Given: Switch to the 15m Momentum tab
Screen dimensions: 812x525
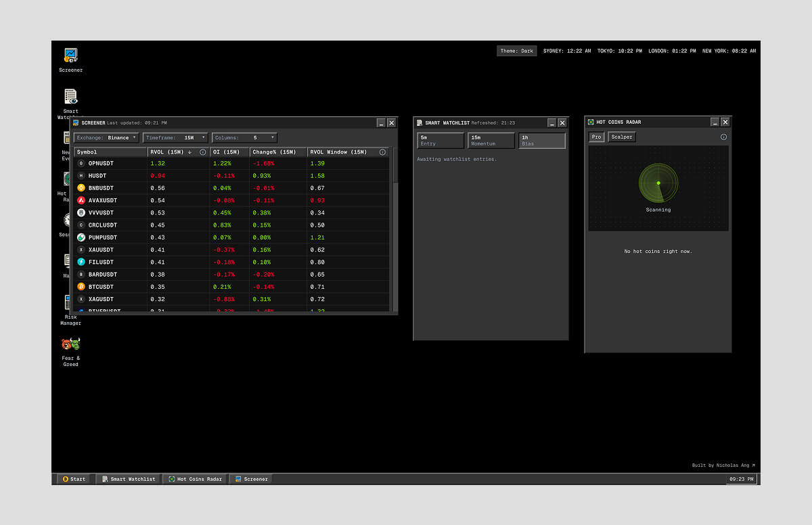Looking at the screenshot, I should click(x=491, y=141).
